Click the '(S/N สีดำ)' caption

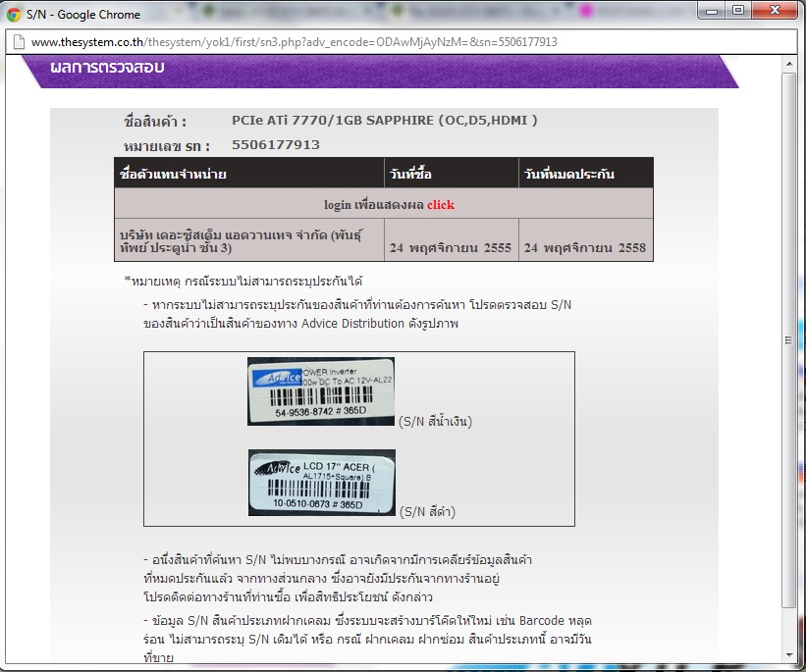(428, 511)
